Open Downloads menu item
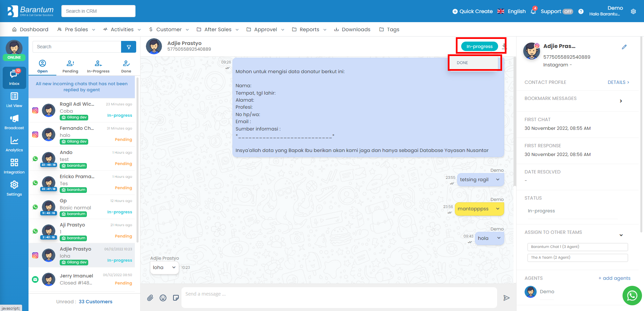This screenshot has height=311, width=644. (352, 30)
